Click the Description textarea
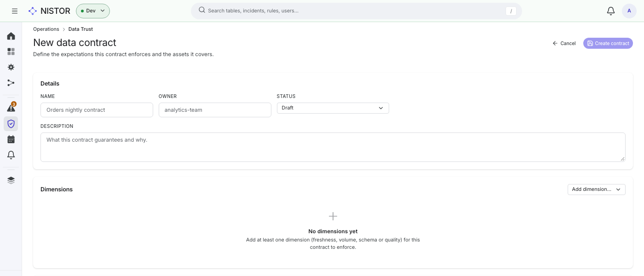Viewport: 644px width, 276px height. [333, 147]
